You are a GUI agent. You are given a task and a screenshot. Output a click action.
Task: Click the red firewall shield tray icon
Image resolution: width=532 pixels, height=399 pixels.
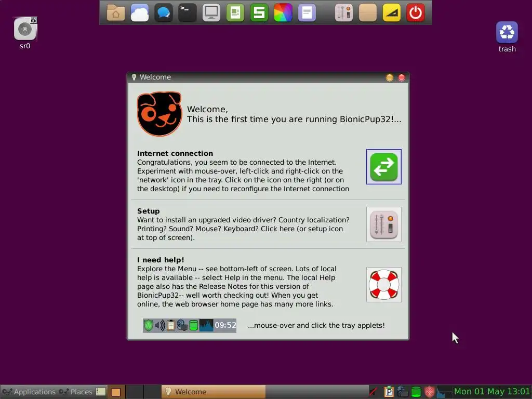click(430, 392)
